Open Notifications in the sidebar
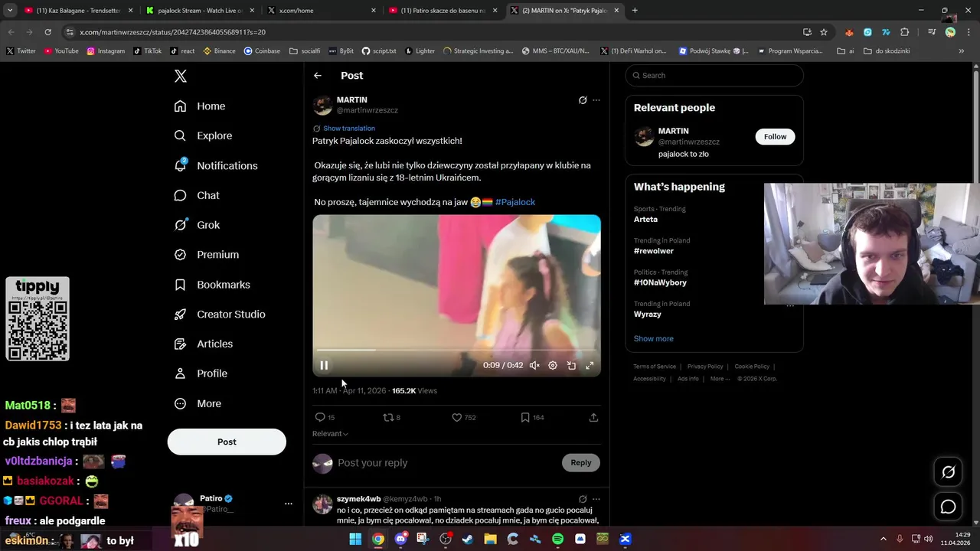This screenshot has width=980, height=551. (x=216, y=165)
